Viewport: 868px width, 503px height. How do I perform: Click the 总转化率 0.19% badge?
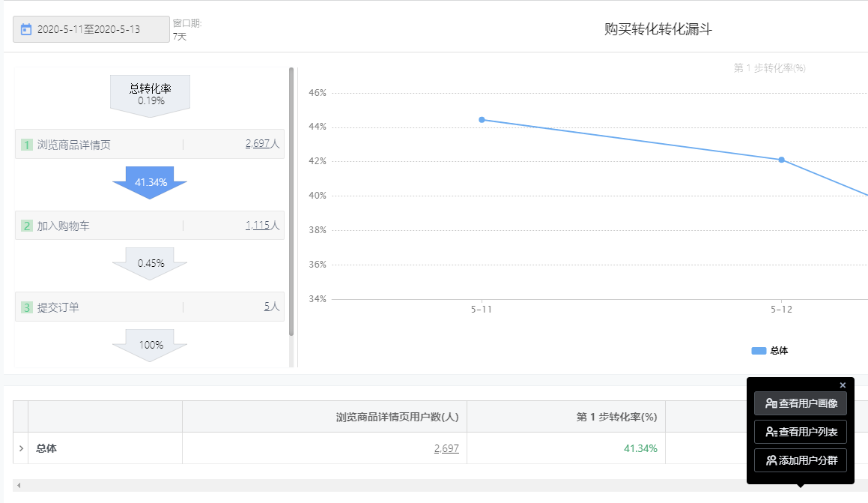tap(150, 94)
